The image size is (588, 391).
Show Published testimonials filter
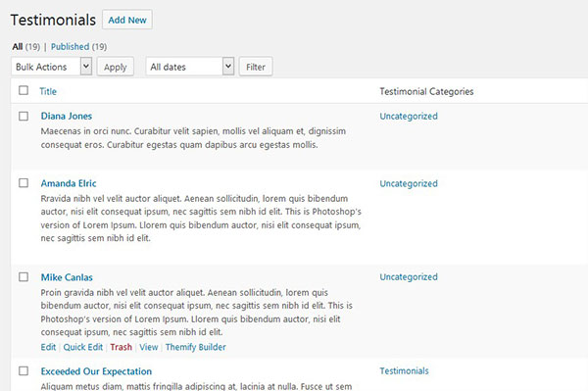(70, 47)
